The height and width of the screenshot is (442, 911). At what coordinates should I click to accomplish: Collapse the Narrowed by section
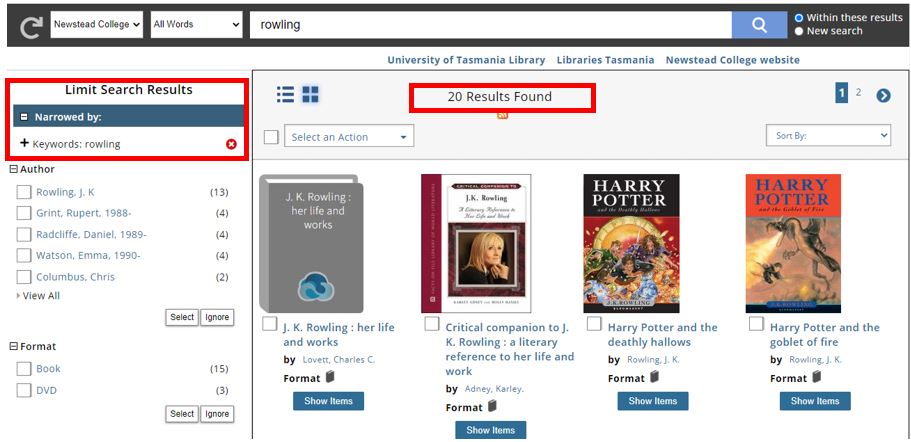25,117
